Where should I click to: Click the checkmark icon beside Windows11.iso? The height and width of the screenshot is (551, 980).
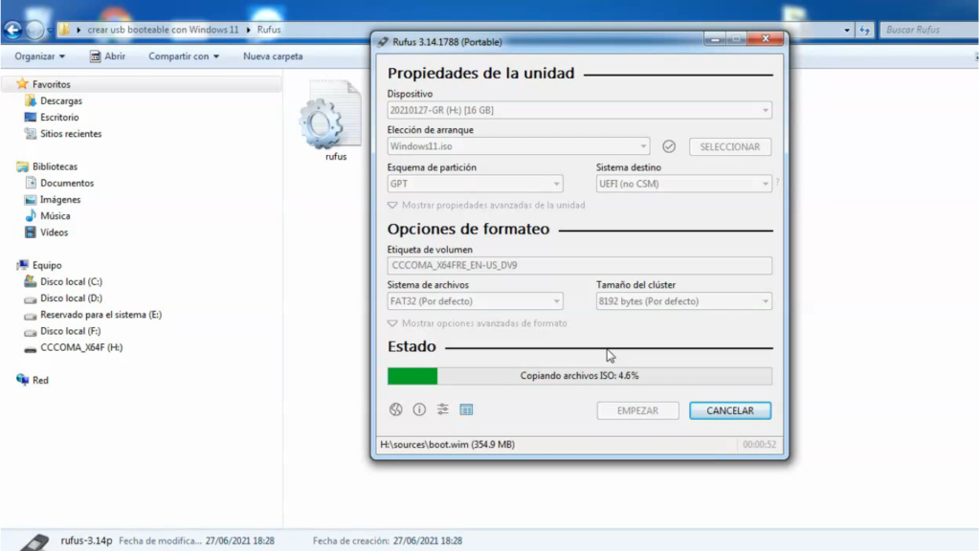coord(668,146)
